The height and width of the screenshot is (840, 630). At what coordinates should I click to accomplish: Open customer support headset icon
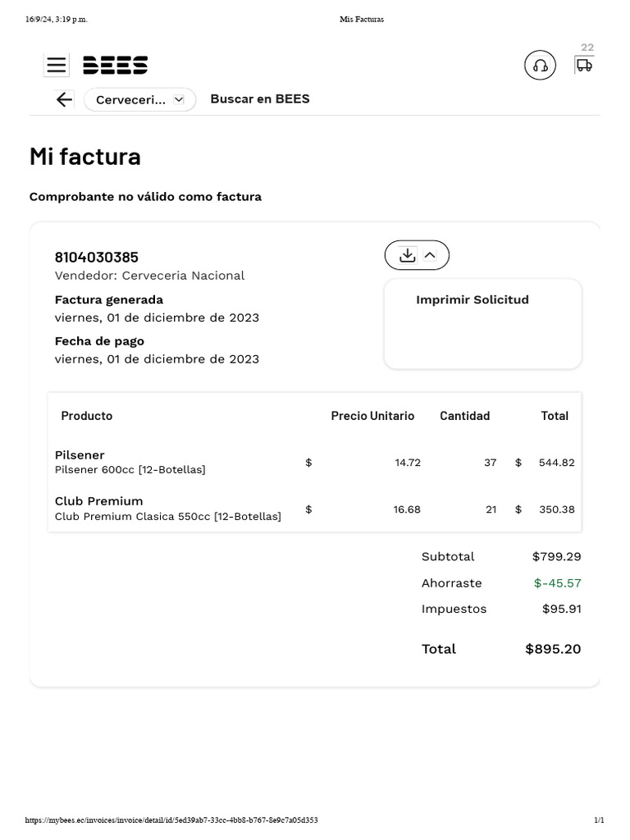(x=540, y=66)
